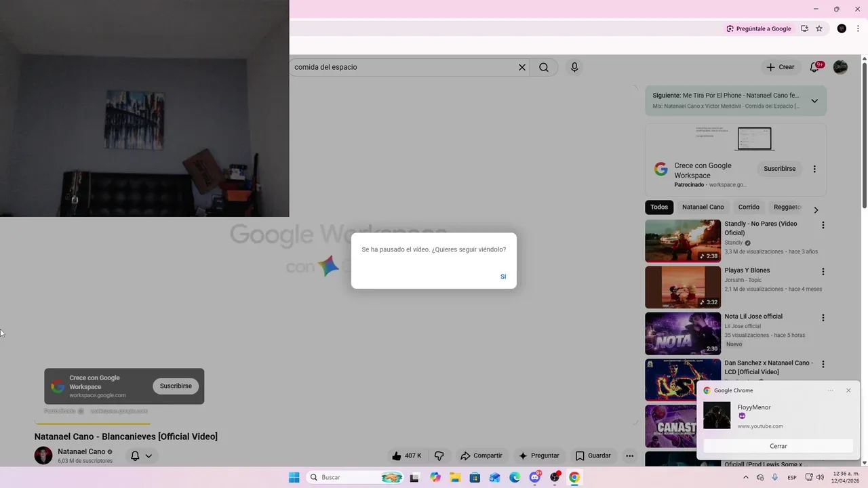Open options for Playas Y Blones
Viewport: 868px width, 488px height.
click(x=823, y=272)
